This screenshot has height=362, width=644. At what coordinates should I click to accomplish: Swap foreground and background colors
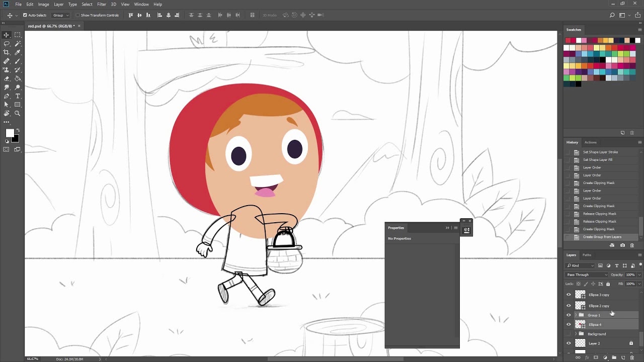coord(18,130)
